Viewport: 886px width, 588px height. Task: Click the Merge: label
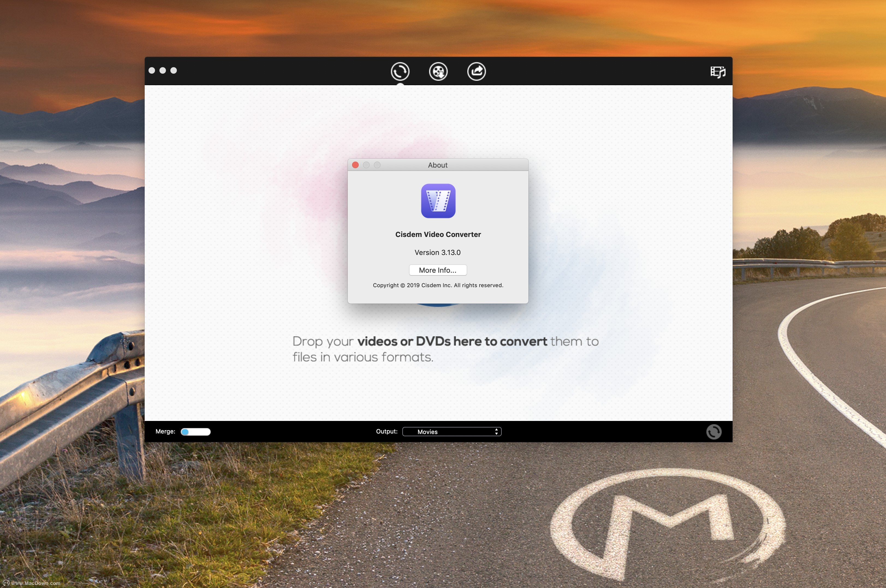pyautogui.click(x=165, y=431)
